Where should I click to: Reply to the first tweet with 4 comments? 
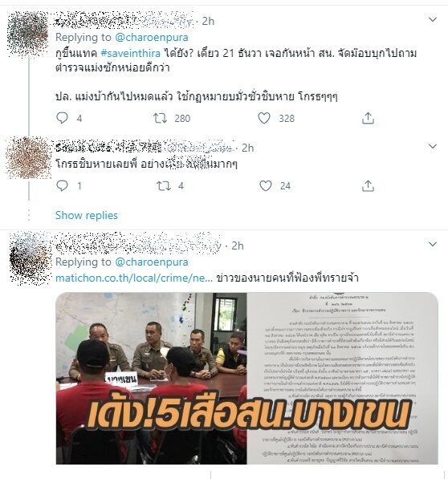point(63,118)
